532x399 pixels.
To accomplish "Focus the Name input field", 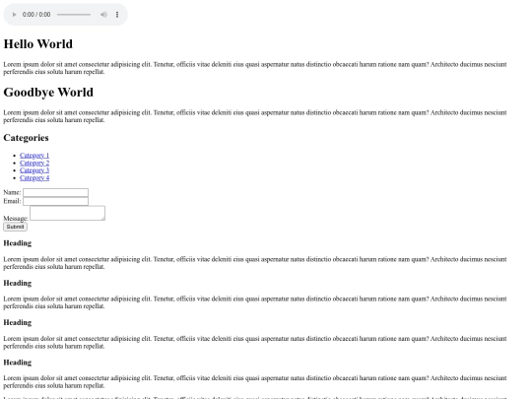I will (55, 192).
